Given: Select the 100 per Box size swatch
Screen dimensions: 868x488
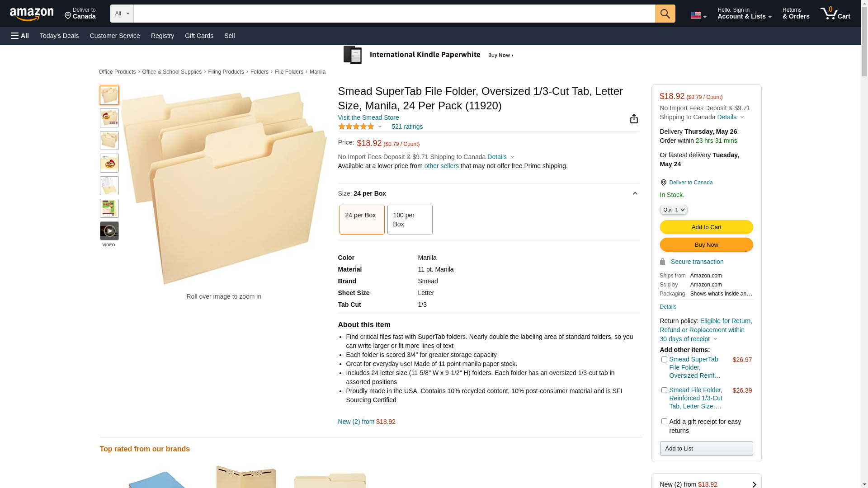Looking at the screenshot, I should click(x=410, y=220).
